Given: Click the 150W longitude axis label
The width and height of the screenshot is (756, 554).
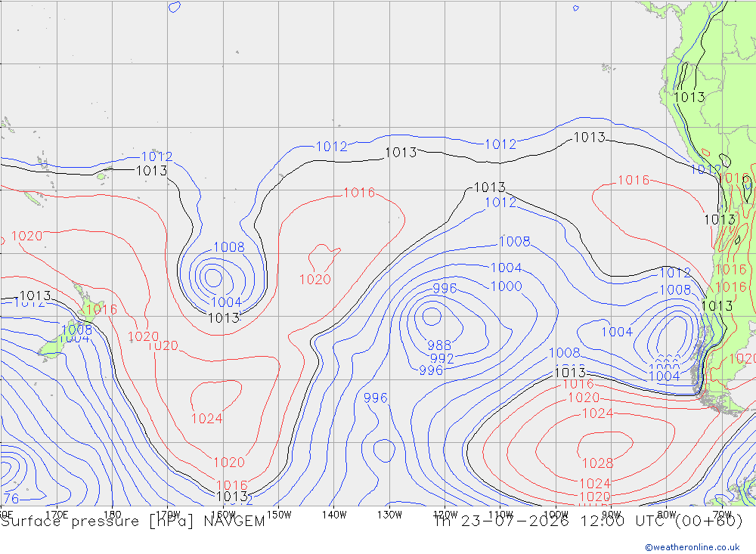Looking at the screenshot, I should [x=279, y=515].
